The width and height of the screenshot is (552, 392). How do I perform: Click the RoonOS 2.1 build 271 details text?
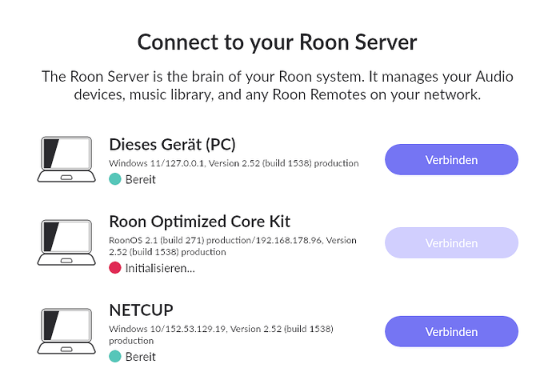[x=233, y=246]
